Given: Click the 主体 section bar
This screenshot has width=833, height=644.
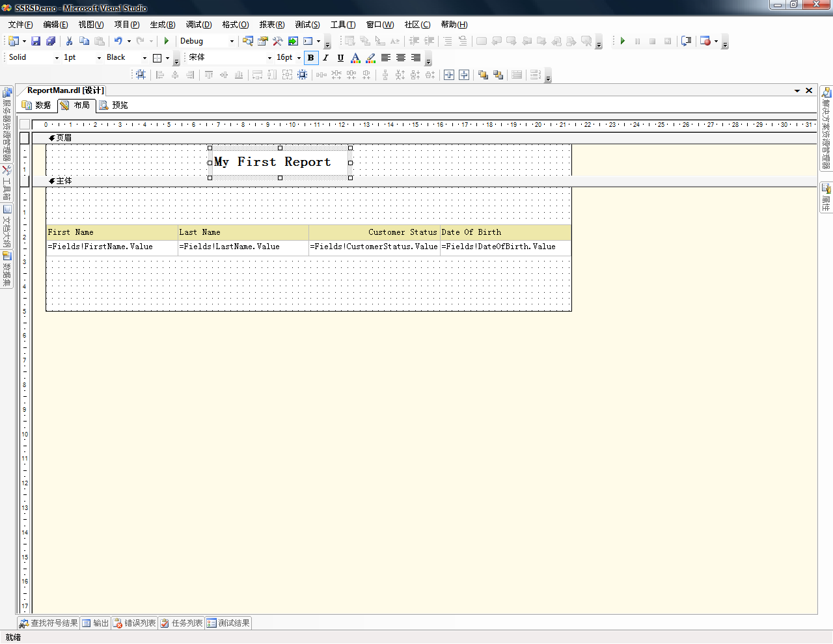Looking at the screenshot, I should click(x=423, y=181).
